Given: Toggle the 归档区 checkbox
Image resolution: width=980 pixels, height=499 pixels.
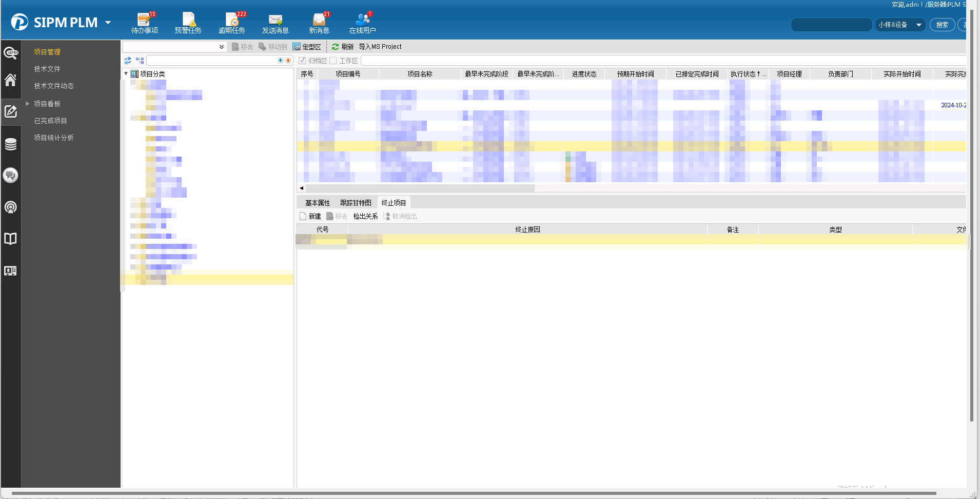Looking at the screenshot, I should 302,61.
